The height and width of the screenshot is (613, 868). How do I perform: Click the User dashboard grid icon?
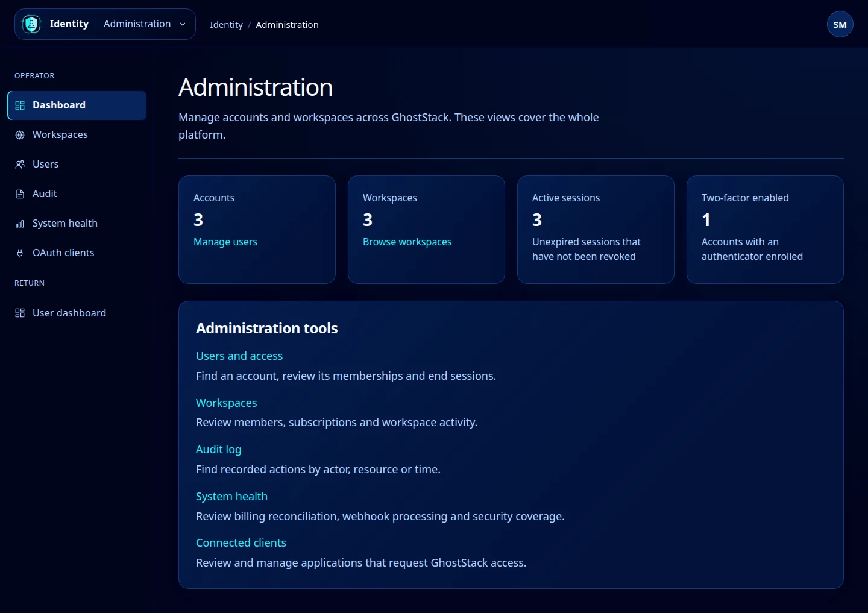click(x=20, y=313)
